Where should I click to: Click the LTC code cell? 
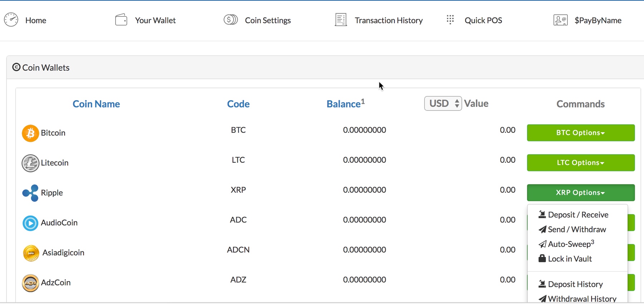tap(238, 160)
